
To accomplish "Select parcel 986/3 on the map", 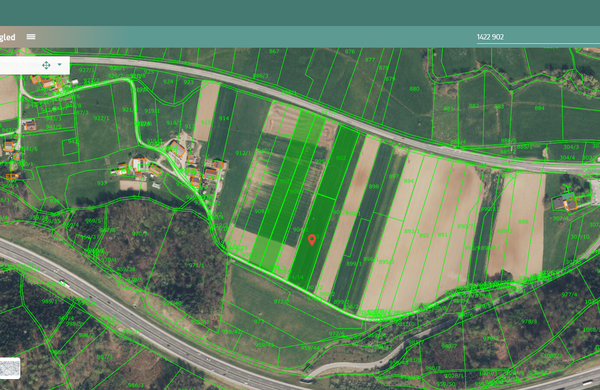I will point(136,385).
